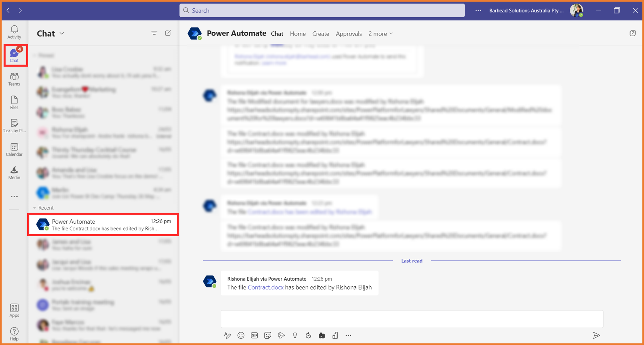The height and width of the screenshot is (345, 644).
Task: Pop out the chat window
Action: point(632,33)
